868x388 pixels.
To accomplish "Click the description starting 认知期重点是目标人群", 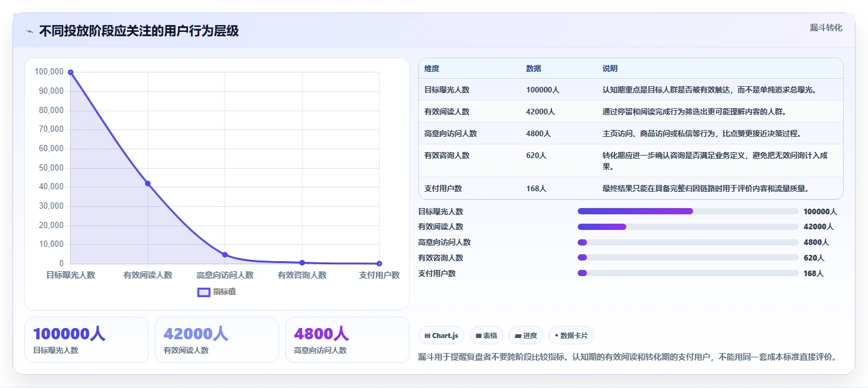I will pyautogui.click(x=710, y=90).
